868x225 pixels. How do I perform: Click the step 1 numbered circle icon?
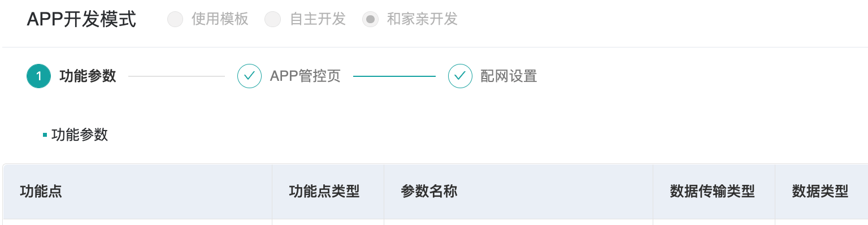39,76
